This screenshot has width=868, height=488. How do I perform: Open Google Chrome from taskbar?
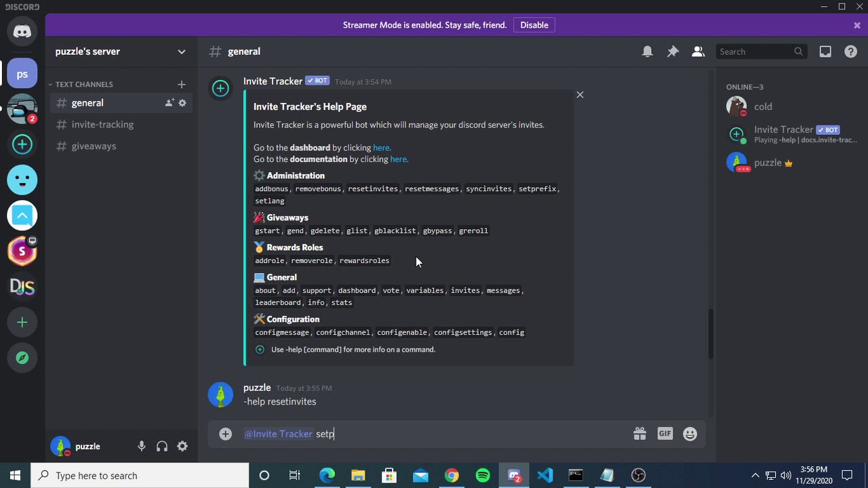(452, 476)
